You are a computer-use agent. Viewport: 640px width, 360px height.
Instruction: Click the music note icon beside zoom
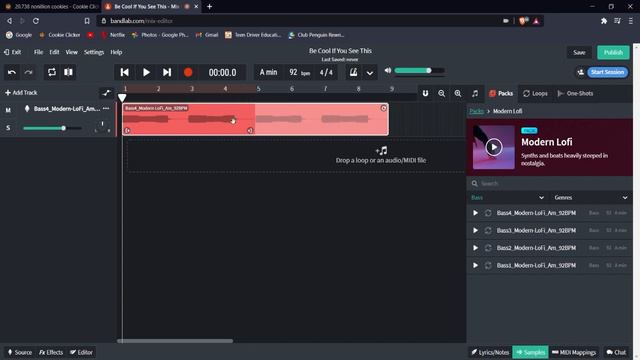(475, 93)
